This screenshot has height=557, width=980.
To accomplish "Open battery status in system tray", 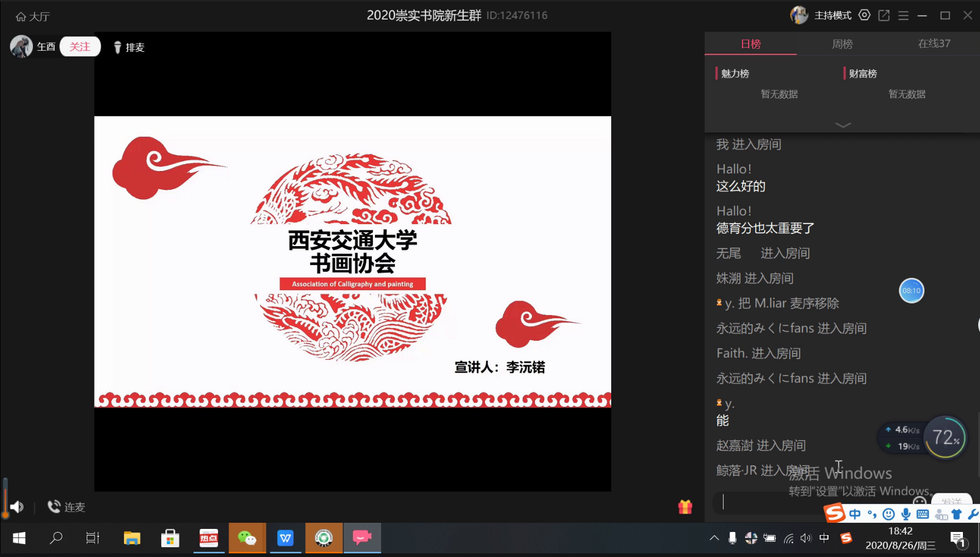I will pos(769,538).
